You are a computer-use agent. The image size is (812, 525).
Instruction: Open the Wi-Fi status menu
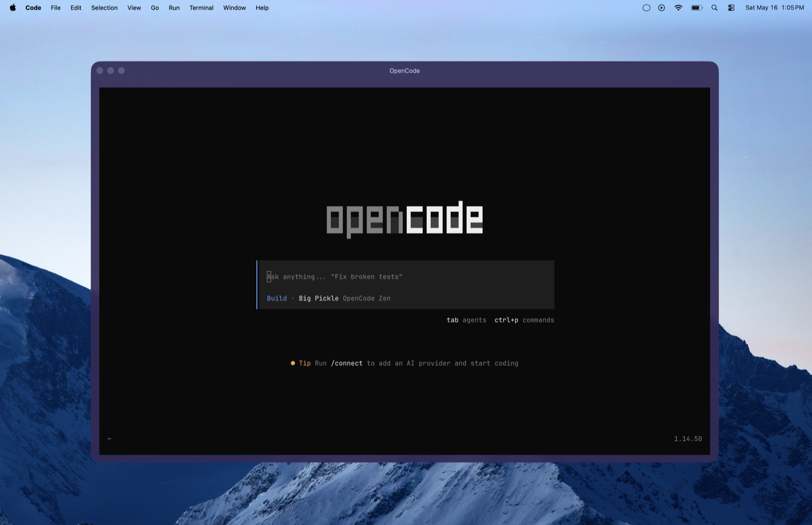pyautogui.click(x=679, y=8)
